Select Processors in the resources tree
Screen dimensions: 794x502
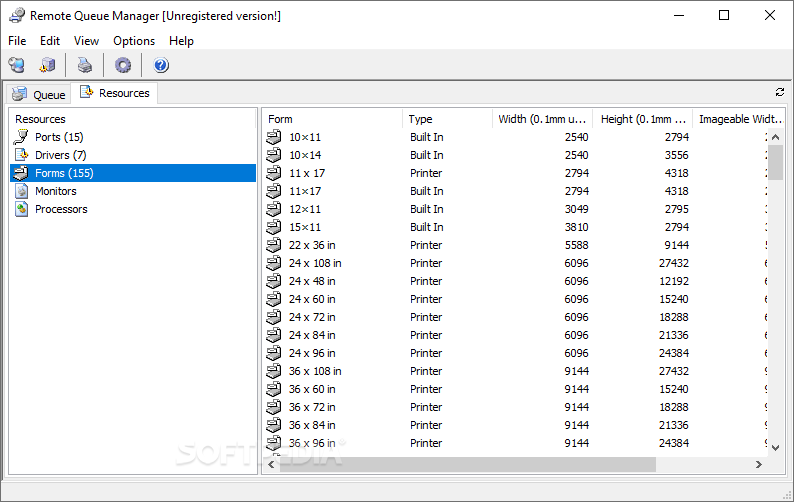tap(61, 209)
